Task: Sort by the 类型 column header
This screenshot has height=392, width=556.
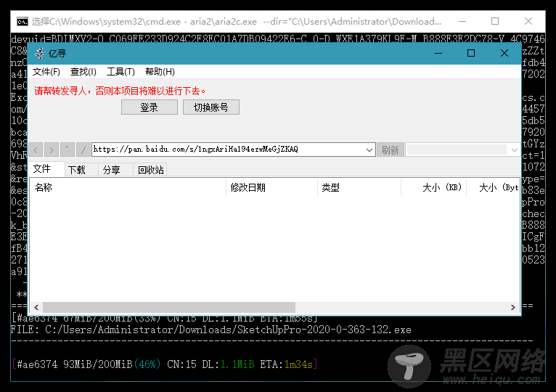Action: (x=359, y=187)
